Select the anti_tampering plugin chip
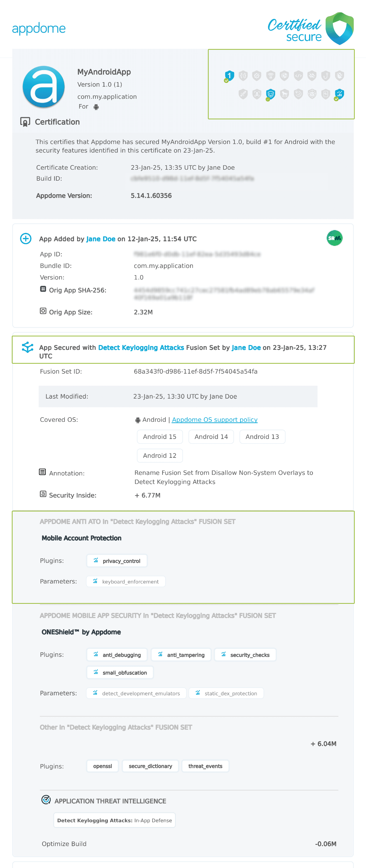 (x=181, y=655)
